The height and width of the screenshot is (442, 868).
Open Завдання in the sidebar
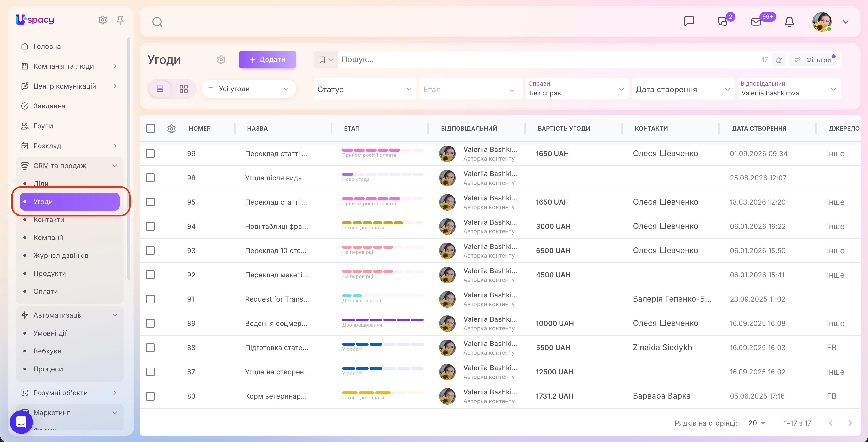(x=49, y=106)
